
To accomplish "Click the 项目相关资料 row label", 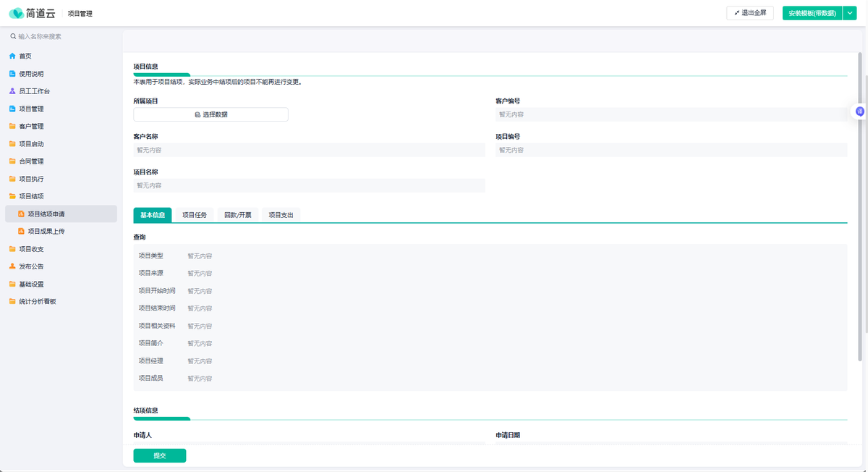I will pos(157,326).
